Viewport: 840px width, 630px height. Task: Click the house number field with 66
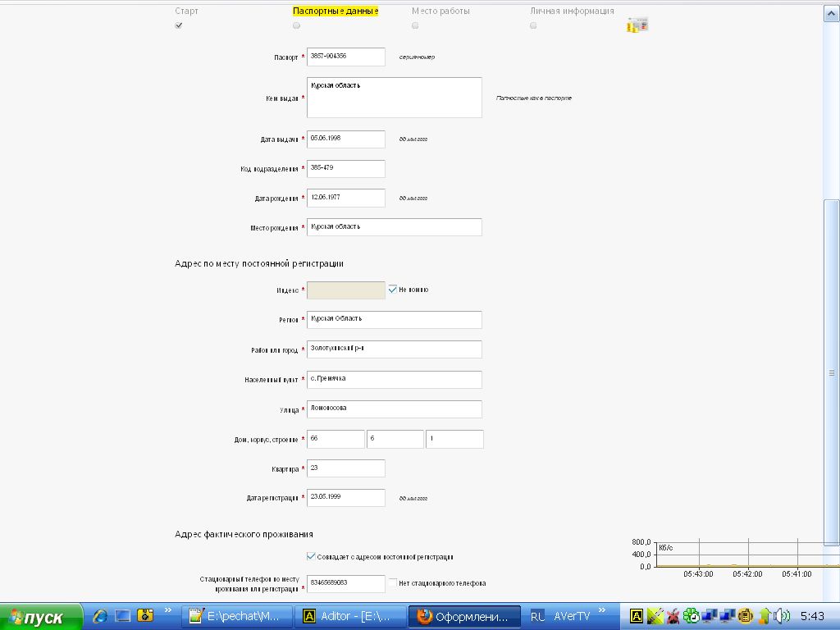pyautogui.click(x=336, y=439)
